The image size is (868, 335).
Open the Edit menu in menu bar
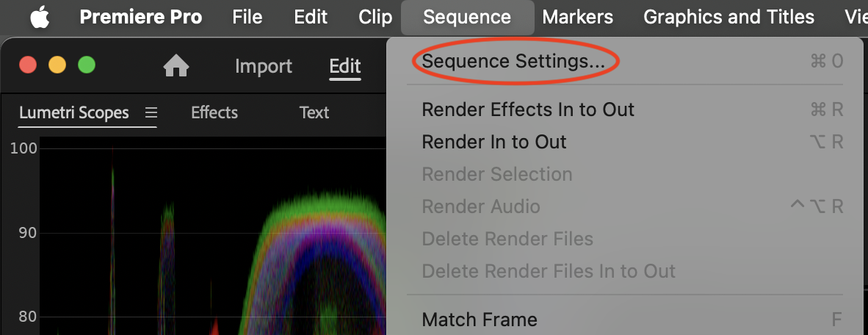click(x=311, y=17)
